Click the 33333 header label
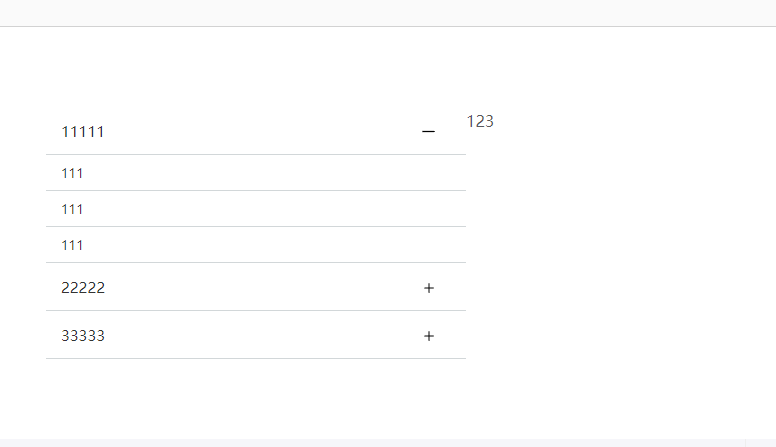This screenshot has height=447, width=776. click(x=83, y=336)
